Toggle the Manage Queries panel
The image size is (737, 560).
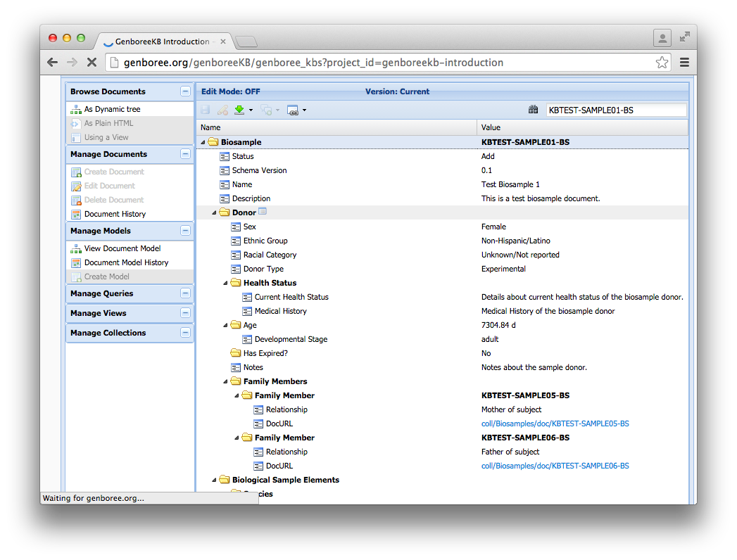point(185,293)
